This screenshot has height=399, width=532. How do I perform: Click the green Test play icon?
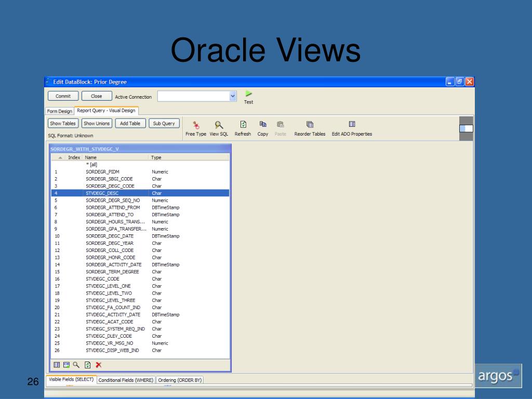(x=248, y=94)
